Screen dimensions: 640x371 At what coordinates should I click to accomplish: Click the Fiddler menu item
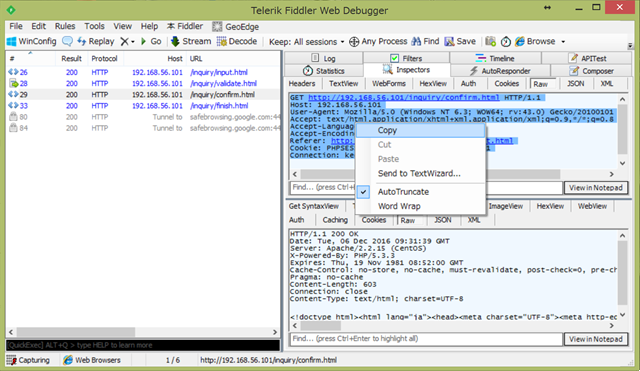(x=184, y=27)
